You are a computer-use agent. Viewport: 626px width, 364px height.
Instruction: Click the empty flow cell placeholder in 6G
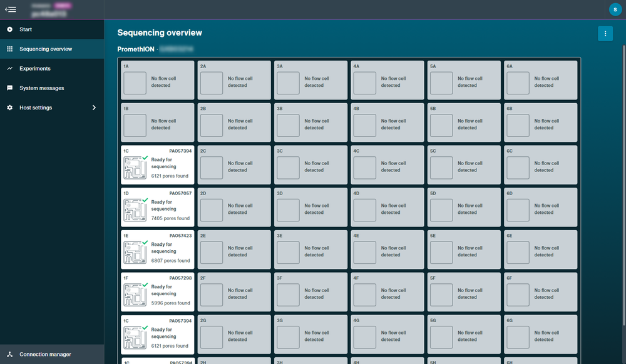(x=518, y=337)
